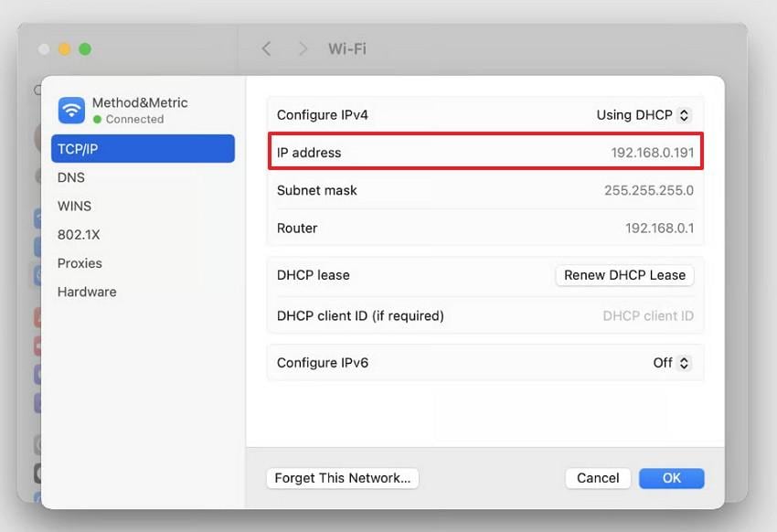The width and height of the screenshot is (777, 532).
Task: Click the IP address value 192.168.0.191
Action: (x=652, y=153)
